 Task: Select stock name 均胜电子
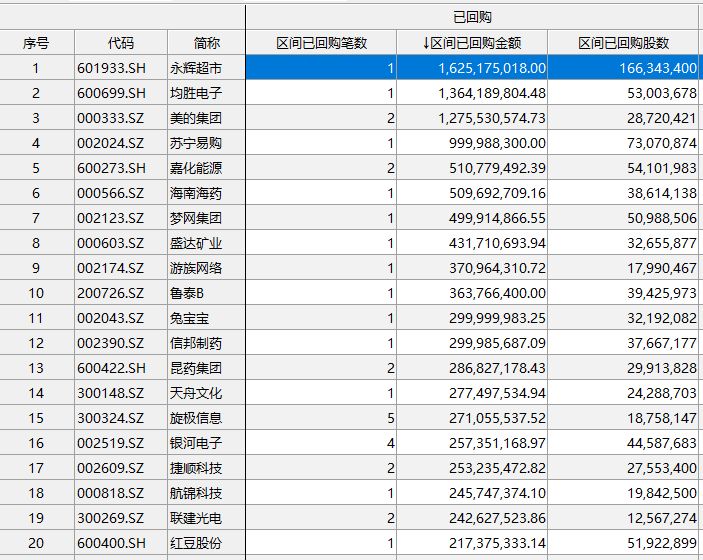[196, 93]
